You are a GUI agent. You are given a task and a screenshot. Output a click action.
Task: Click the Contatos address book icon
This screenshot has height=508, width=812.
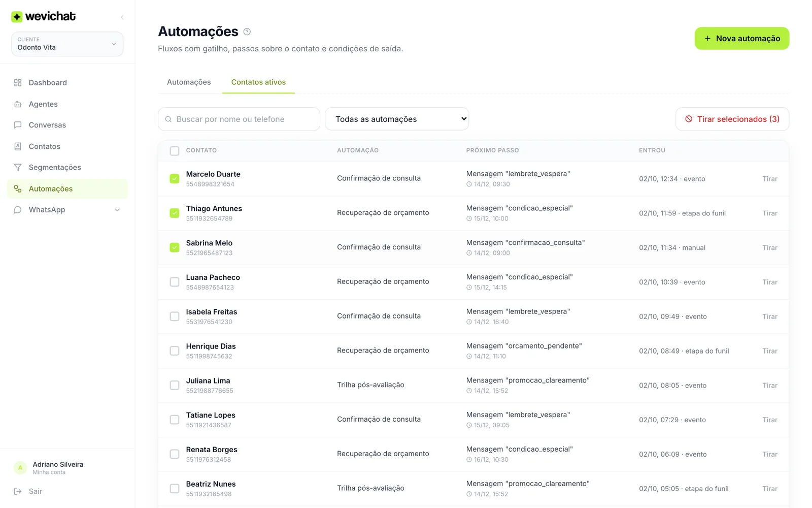click(18, 146)
